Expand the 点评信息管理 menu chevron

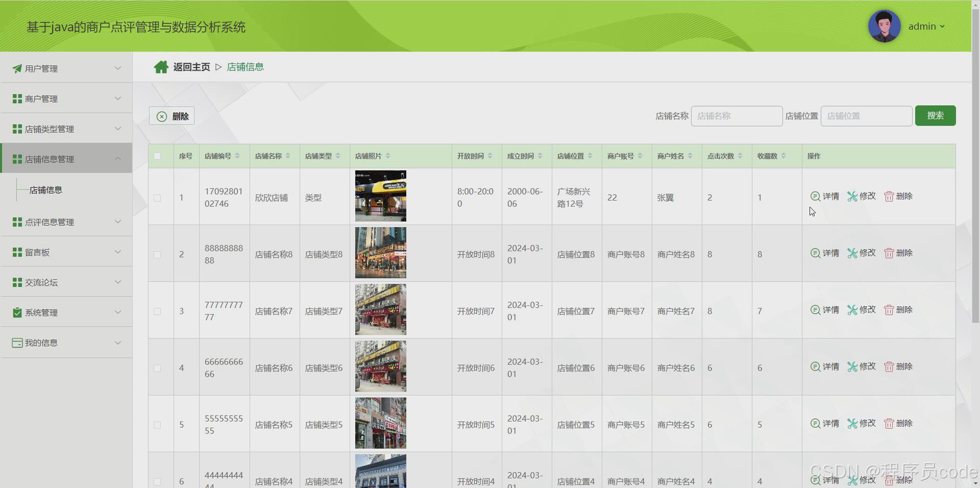tap(118, 222)
